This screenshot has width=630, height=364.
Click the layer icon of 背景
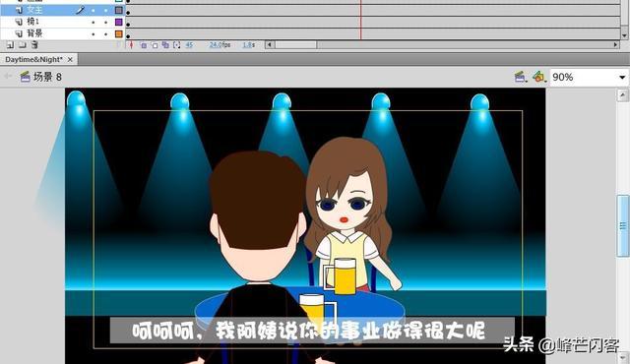[19, 33]
